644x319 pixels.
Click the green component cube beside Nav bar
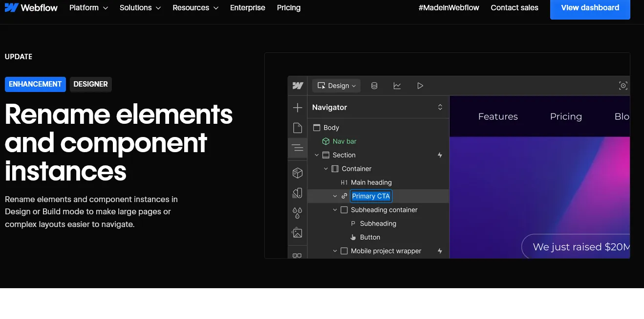(326, 141)
